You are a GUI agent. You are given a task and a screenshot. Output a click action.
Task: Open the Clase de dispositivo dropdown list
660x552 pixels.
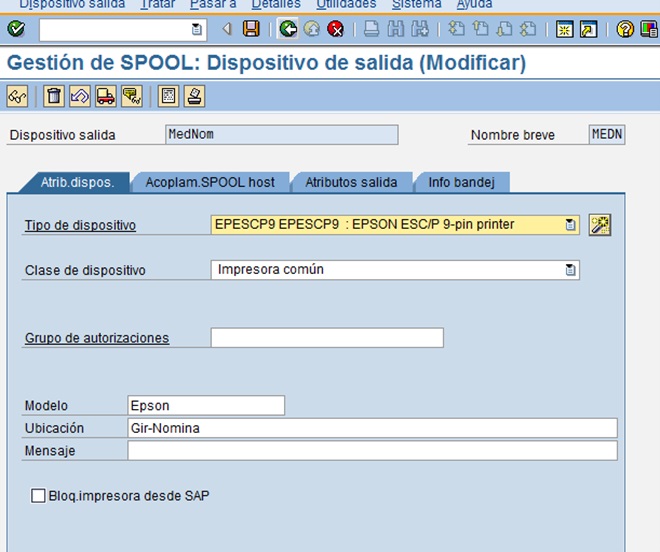(x=570, y=270)
